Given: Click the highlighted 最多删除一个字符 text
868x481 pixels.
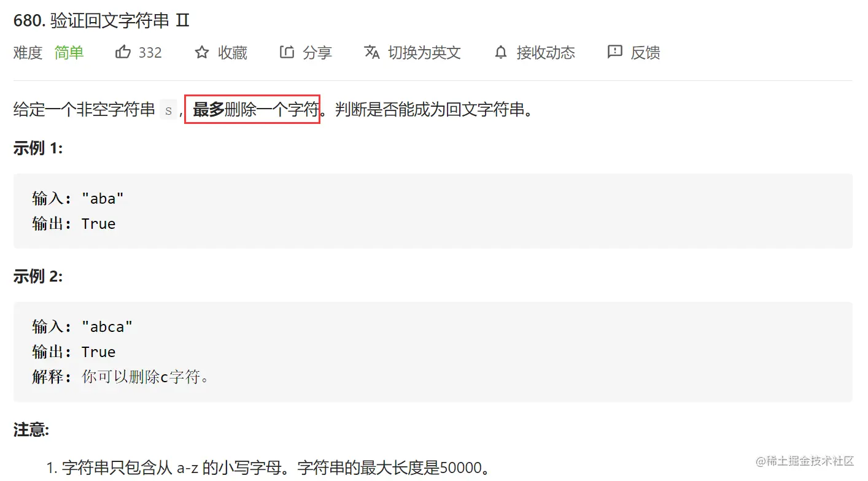Looking at the screenshot, I should point(253,110).
